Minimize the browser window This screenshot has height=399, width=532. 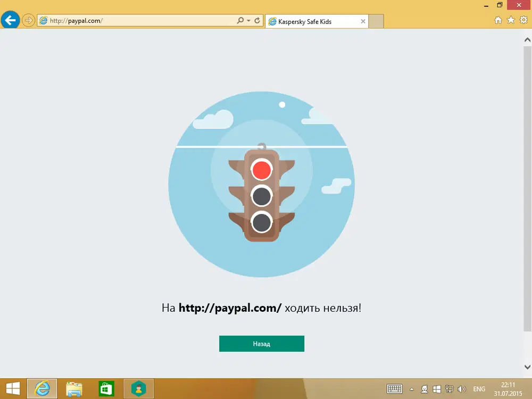coord(486,5)
